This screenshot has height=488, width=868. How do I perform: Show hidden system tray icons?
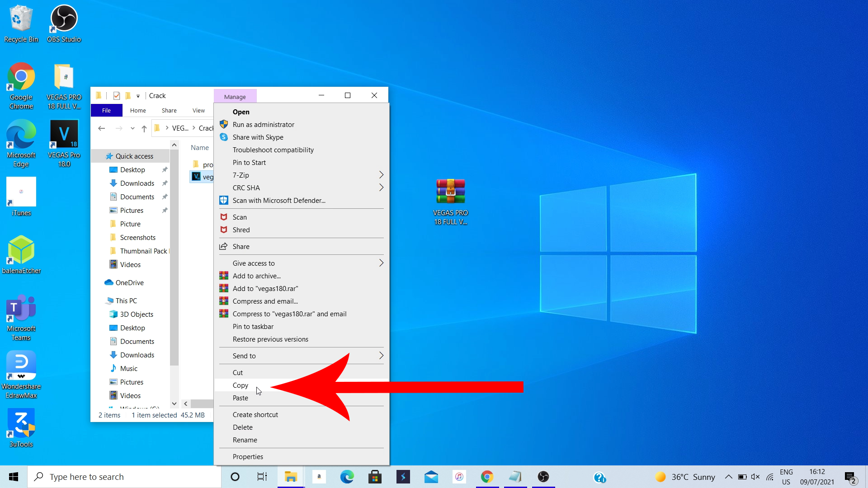[x=729, y=477]
